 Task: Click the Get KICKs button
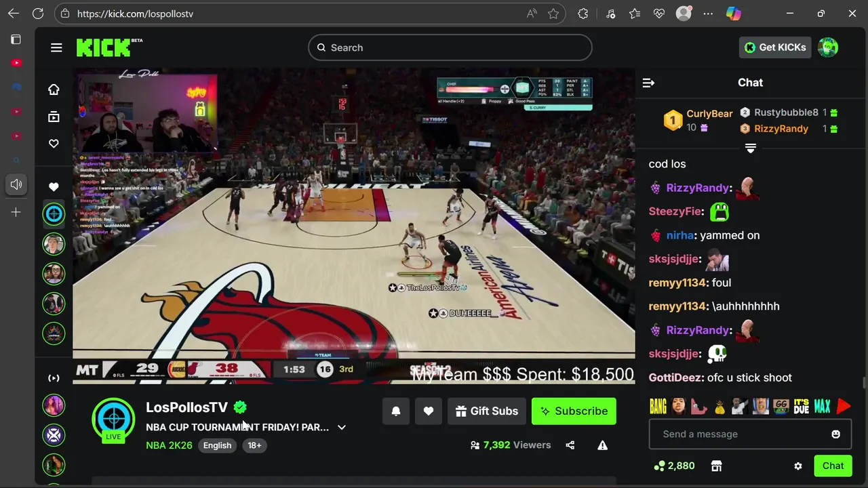775,47
